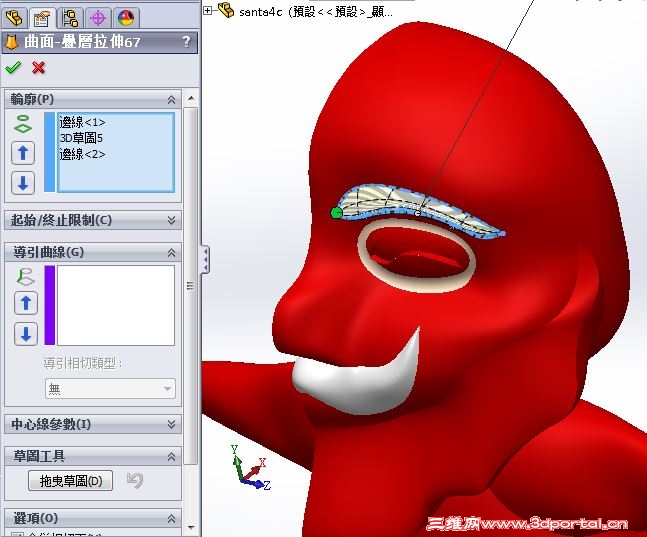Image resolution: width=647 pixels, height=537 pixels.
Task: Click the santa4c part icon in flyout tree
Action: coord(226,10)
